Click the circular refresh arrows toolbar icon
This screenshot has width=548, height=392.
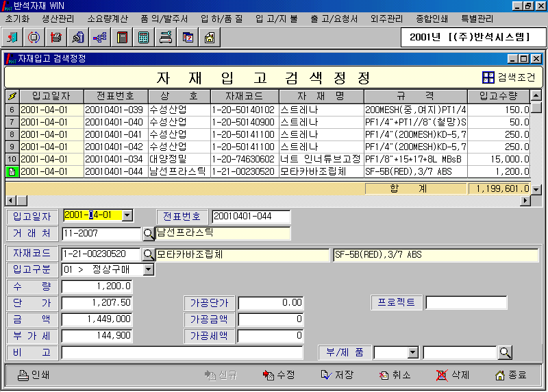(x=34, y=37)
